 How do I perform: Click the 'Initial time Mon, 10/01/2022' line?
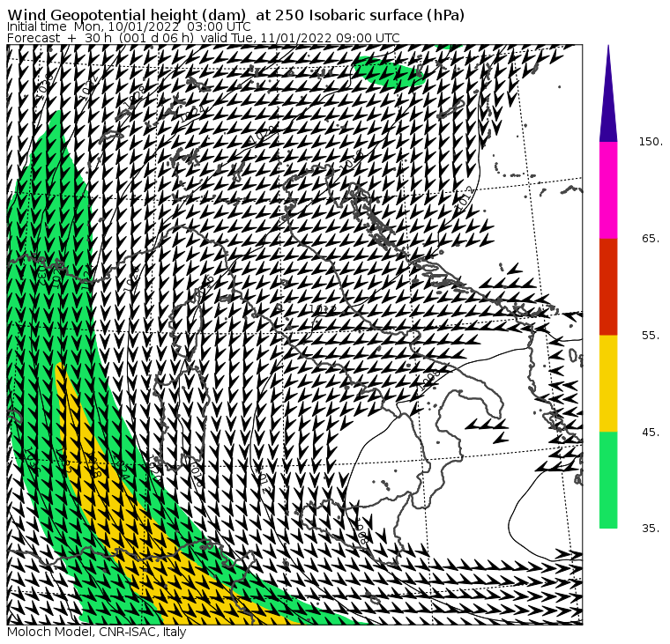tap(129, 26)
